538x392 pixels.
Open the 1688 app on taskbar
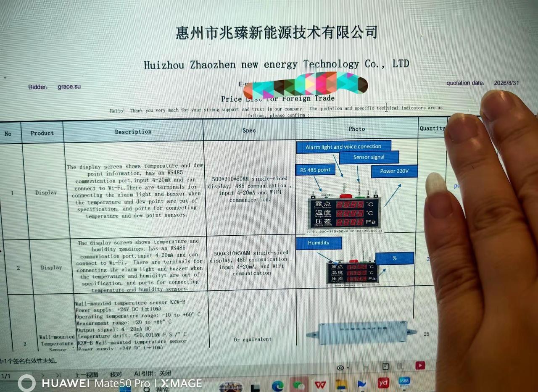404,381
